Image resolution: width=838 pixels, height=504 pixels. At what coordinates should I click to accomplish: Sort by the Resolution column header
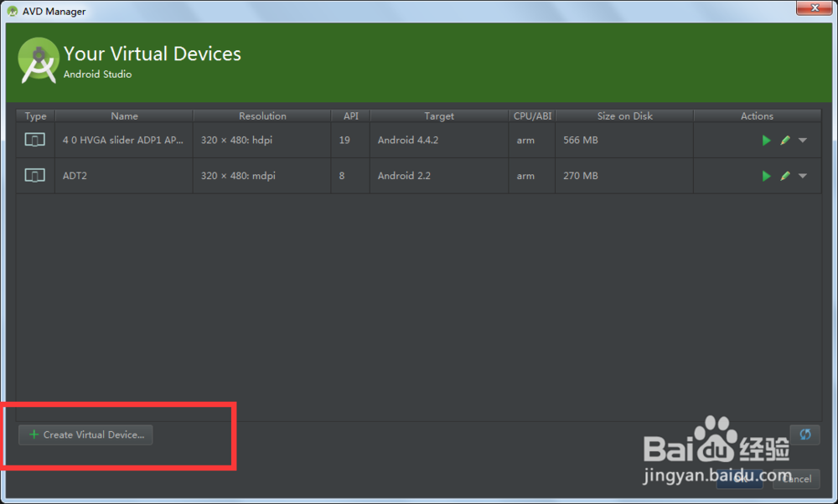click(x=261, y=116)
